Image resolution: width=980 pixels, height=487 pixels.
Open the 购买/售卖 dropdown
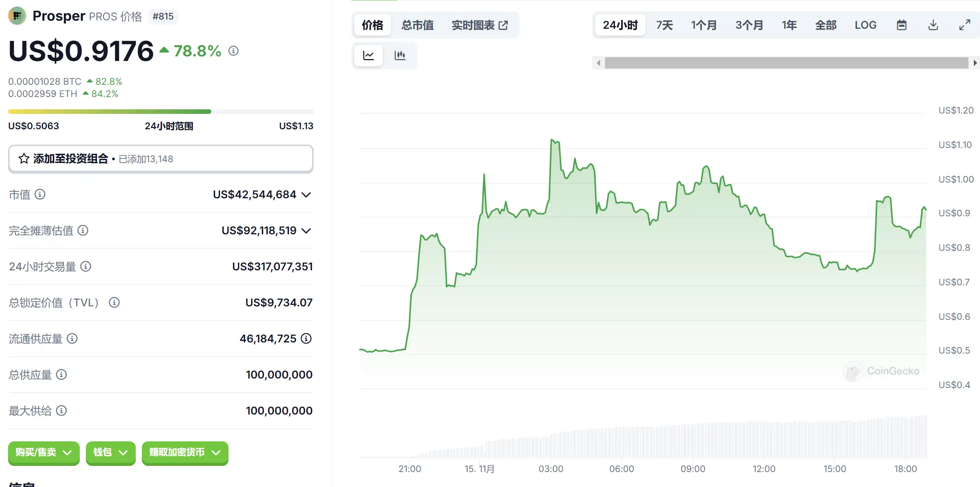pyautogui.click(x=44, y=452)
